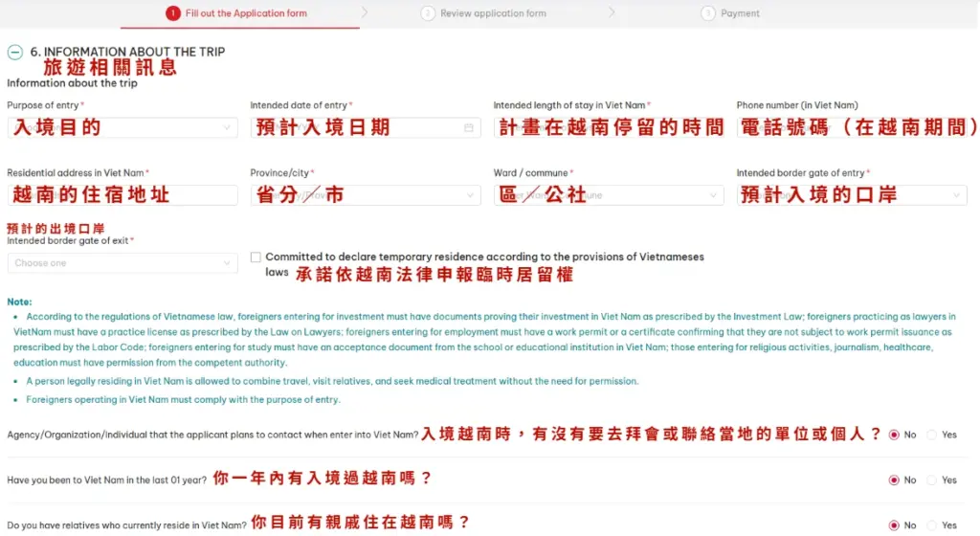Click step 3 circle icon for Payment
This screenshot has height=536, width=980.
point(707,13)
